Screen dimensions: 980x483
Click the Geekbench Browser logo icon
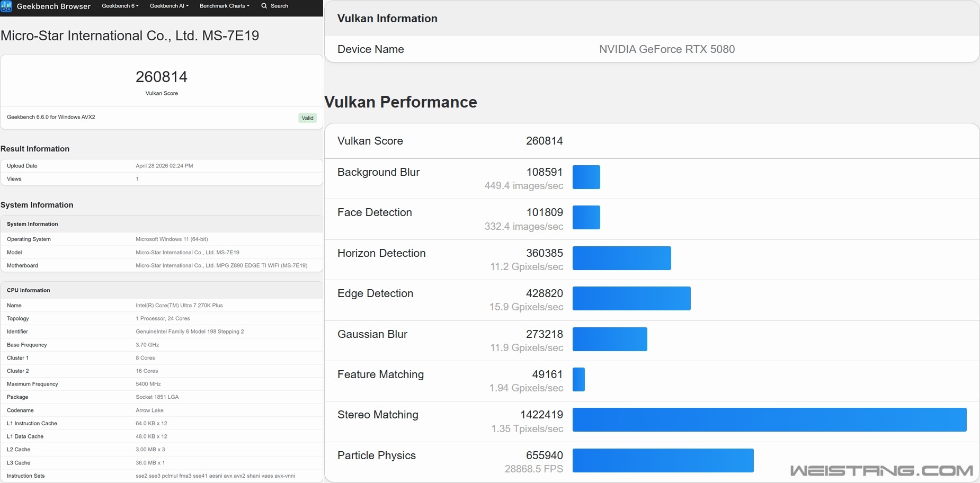point(6,6)
